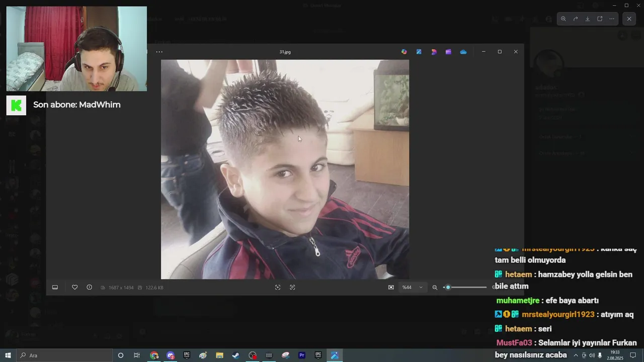644x362 pixels.
Task: Download the image from Discord viewer toolbar
Action: [x=588, y=19]
